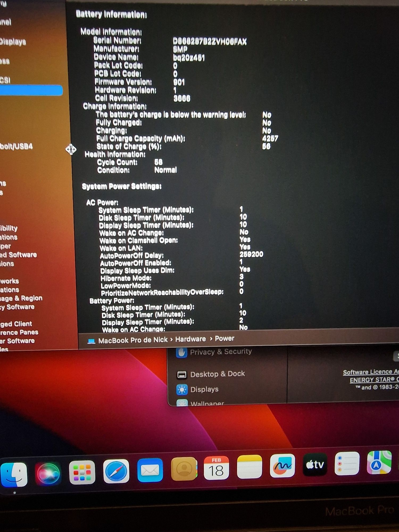Image resolution: width=399 pixels, height=532 pixels.
Task: Click the Desktop & Dock icon in Settings
Action: click(x=182, y=375)
